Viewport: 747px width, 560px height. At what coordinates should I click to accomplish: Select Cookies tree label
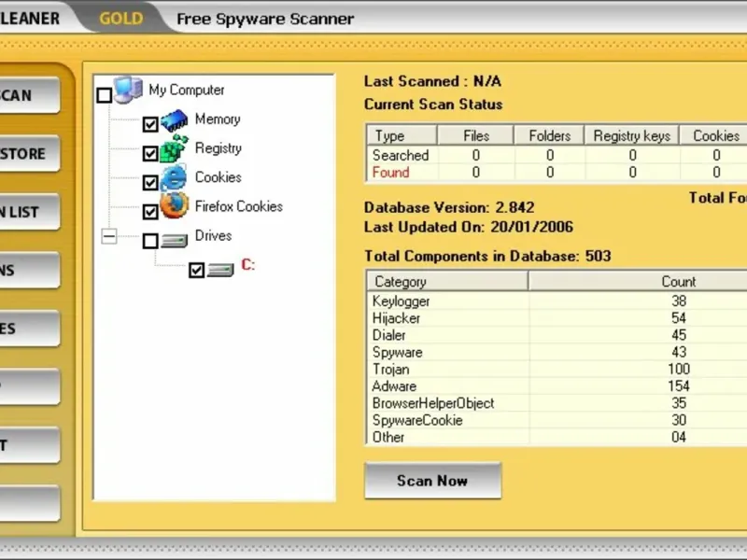tap(218, 177)
